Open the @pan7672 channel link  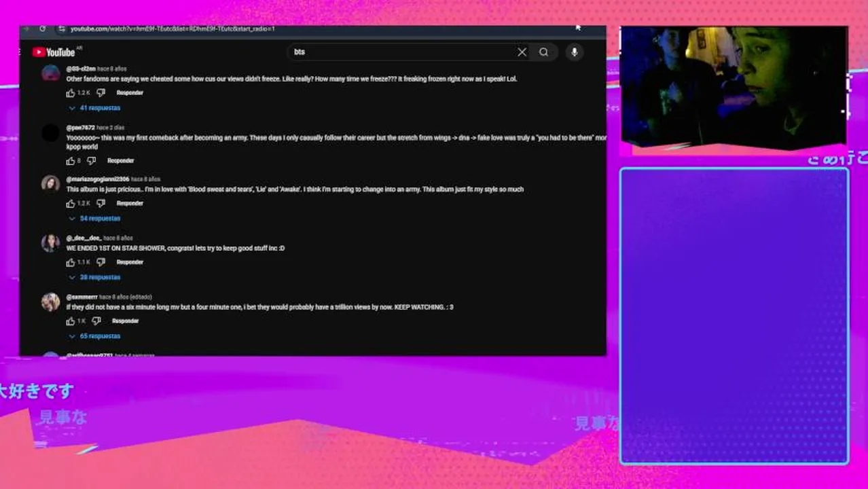coord(80,128)
